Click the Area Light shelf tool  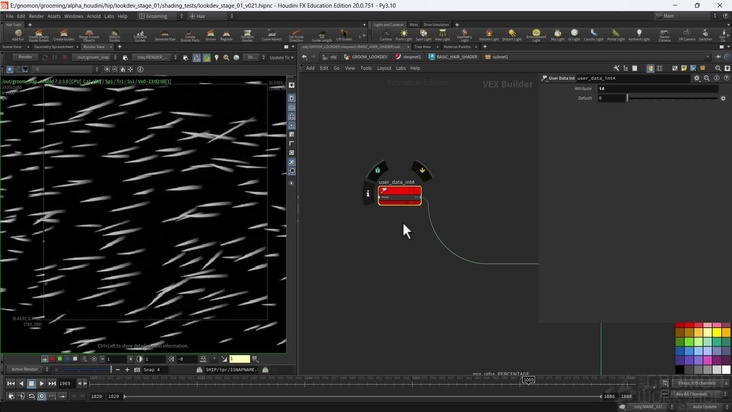(x=442, y=35)
